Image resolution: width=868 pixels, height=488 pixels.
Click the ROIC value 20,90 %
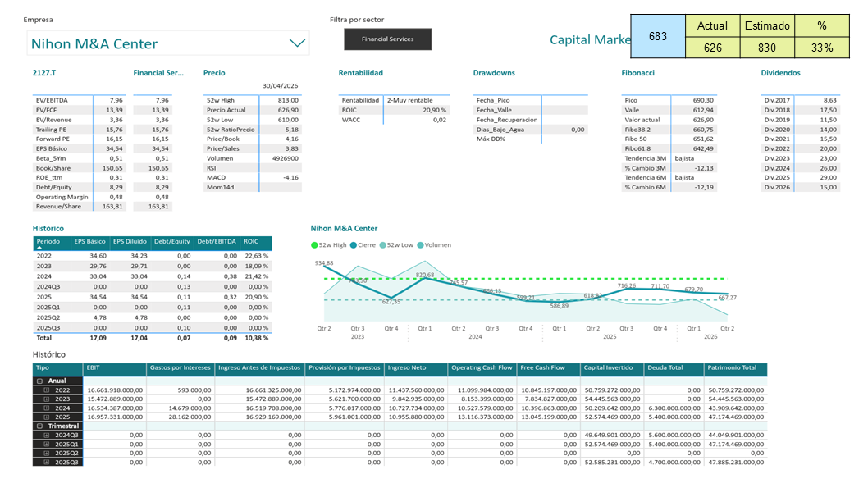click(435, 110)
